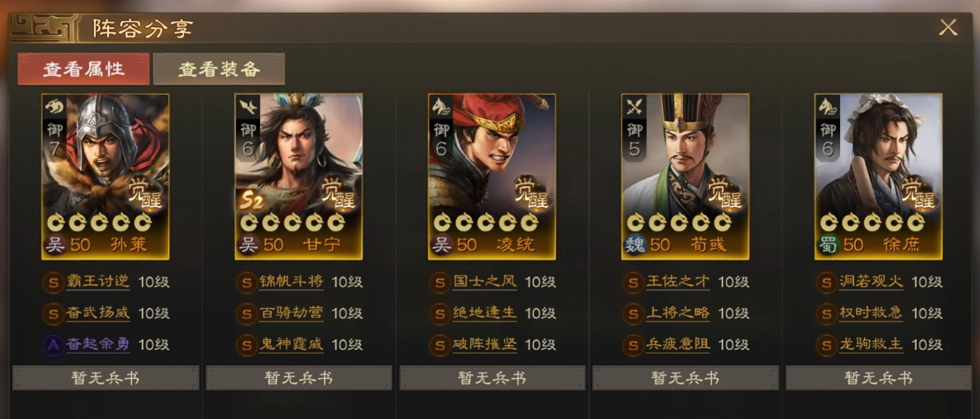Click the S-rank icon beside 霸王讨逆

click(53, 283)
